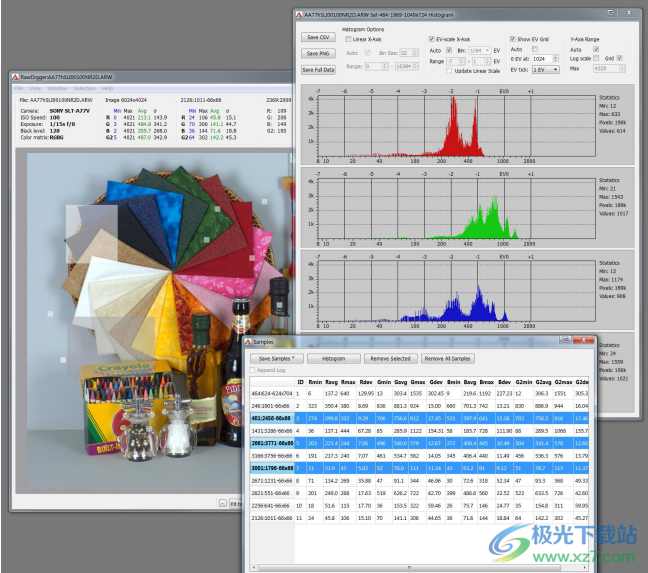Click the Gavg column header
The image size is (648, 573).
(401, 382)
